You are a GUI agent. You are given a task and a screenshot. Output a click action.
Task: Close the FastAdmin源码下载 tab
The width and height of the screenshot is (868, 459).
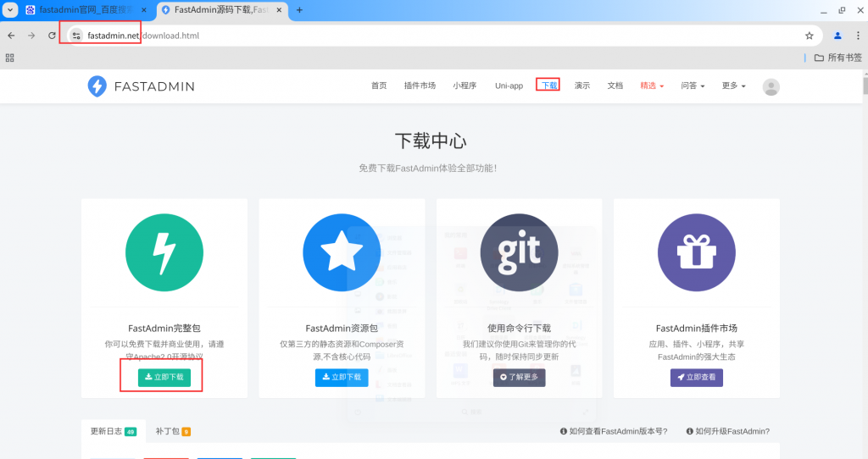[279, 10]
